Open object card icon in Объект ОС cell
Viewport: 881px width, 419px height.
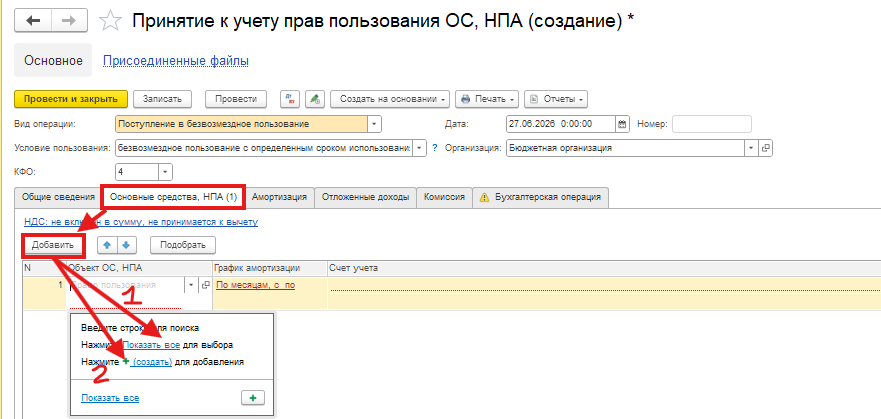pyautogui.click(x=206, y=285)
